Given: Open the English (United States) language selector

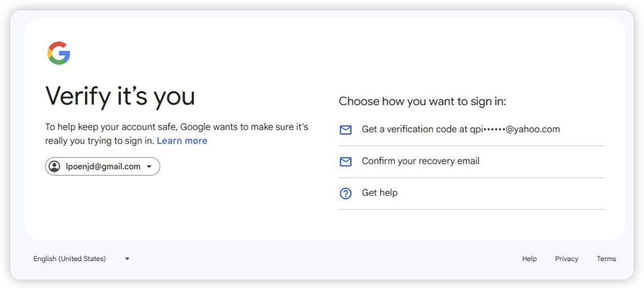Looking at the screenshot, I should pos(70,259).
